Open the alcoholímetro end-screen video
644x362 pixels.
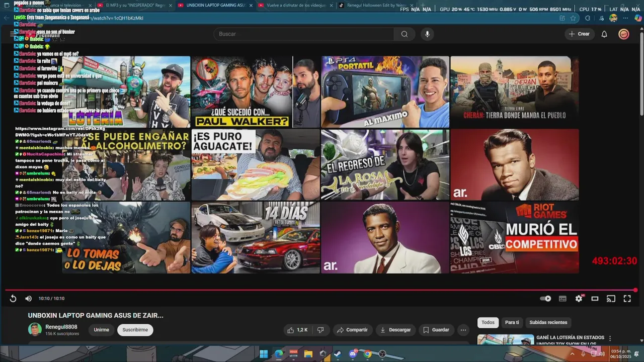coord(126,165)
